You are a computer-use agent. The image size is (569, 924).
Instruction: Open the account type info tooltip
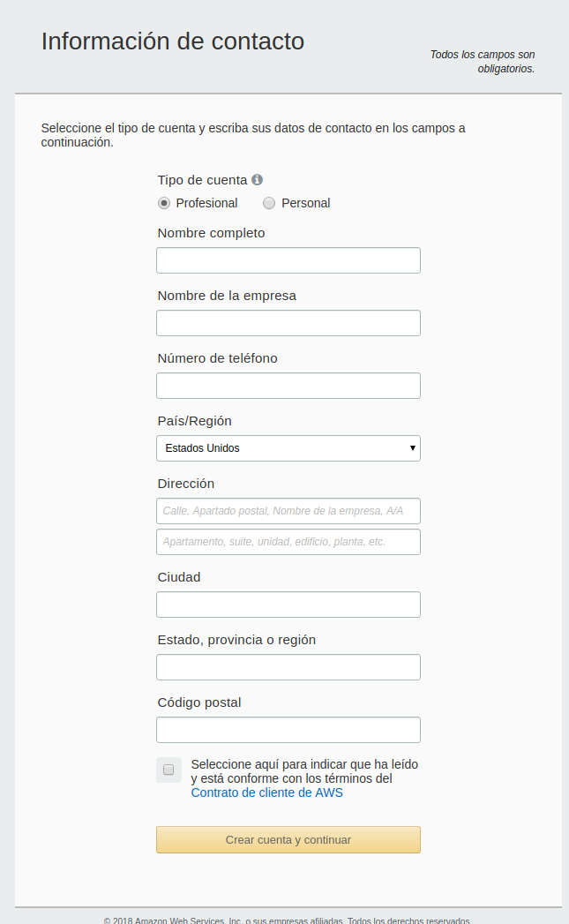257,179
